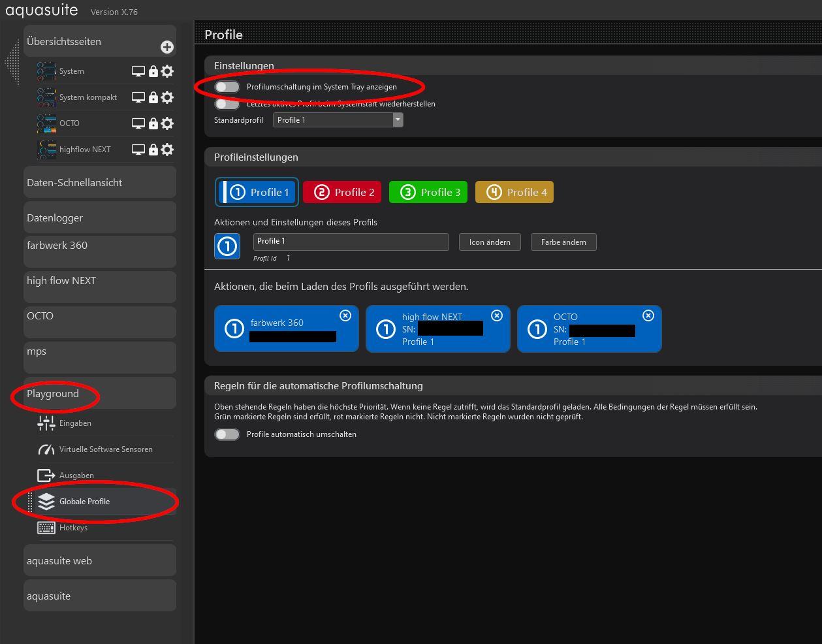822x644 pixels.
Task: Expand Daten-Schnellansicht section
Action: [x=100, y=182]
